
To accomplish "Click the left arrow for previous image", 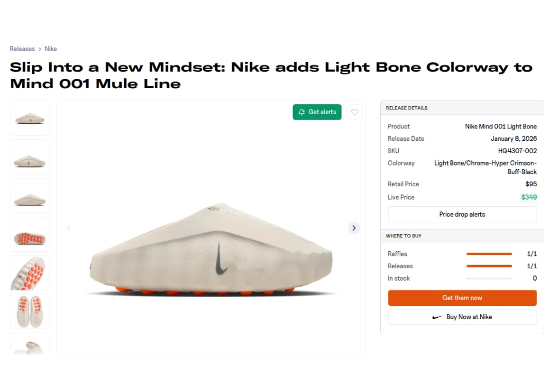I will 69,227.
